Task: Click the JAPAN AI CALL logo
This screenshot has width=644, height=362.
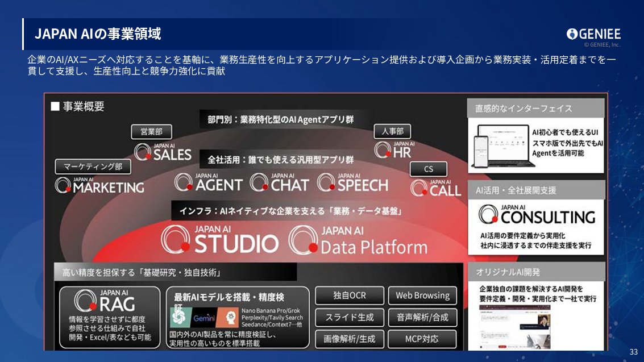Action: pos(436,189)
